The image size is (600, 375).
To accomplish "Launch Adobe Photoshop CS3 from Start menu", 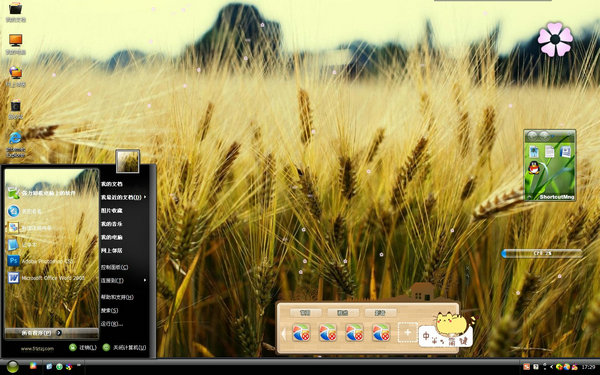I will [x=41, y=261].
